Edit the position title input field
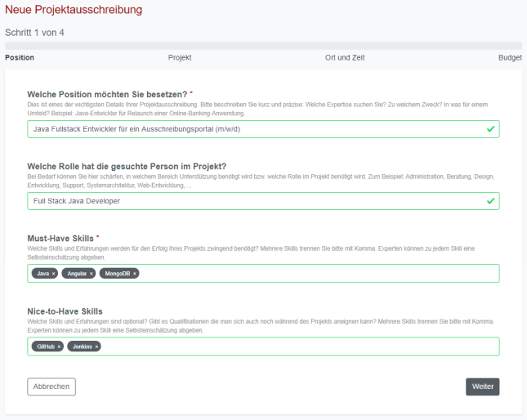527x420 pixels. click(x=245, y=129)
